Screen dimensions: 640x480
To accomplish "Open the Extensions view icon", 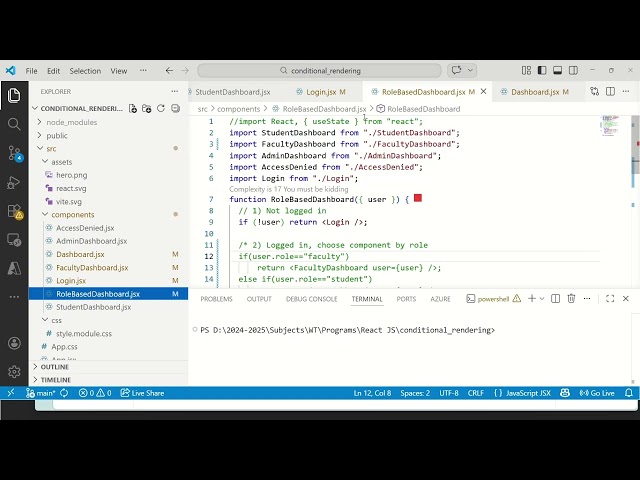I will (15, 211).
